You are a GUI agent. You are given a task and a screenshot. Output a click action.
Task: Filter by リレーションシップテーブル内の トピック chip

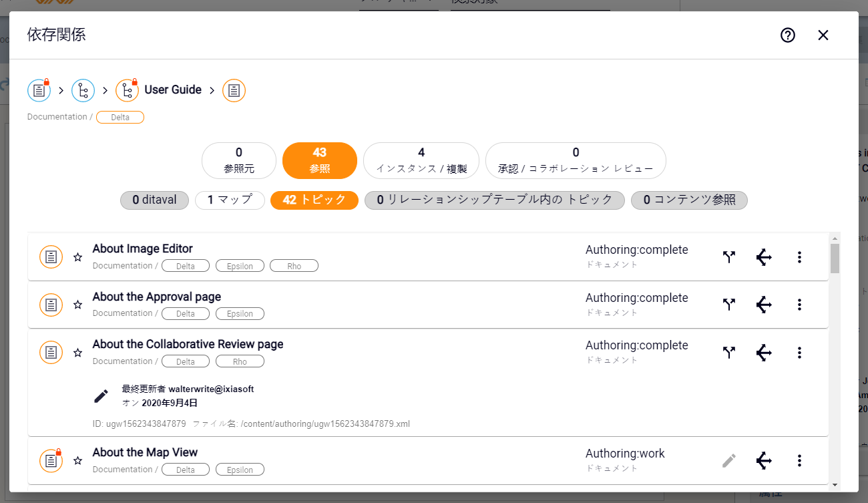point(495,200)
